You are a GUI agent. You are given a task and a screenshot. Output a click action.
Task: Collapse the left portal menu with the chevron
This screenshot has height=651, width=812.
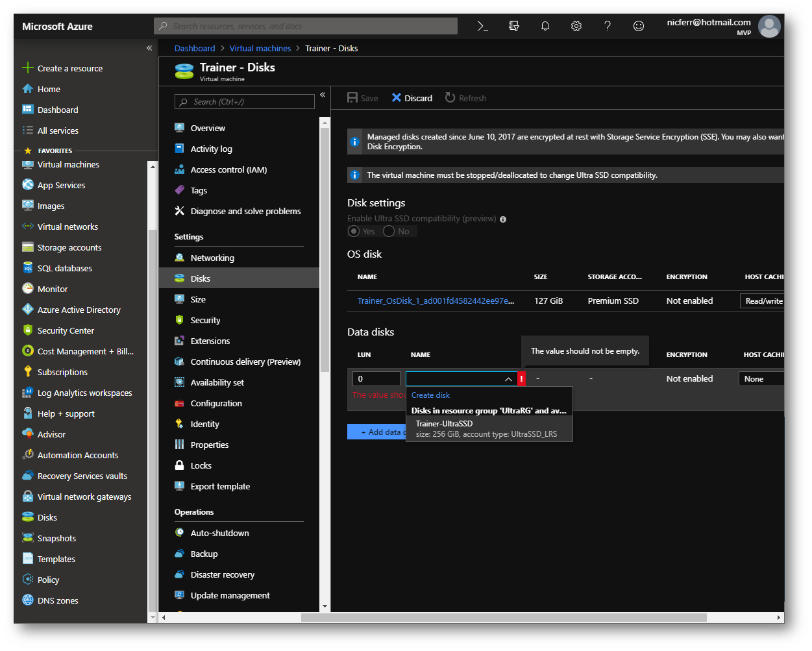click(x=149, y=48)
